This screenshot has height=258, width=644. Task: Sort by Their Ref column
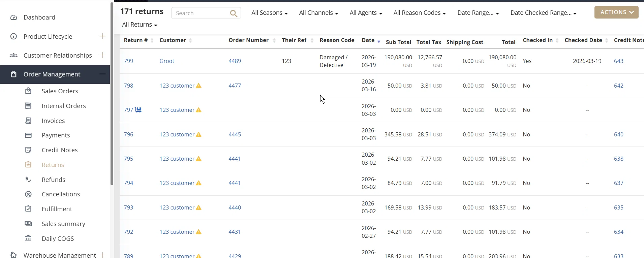click(298, 40)
